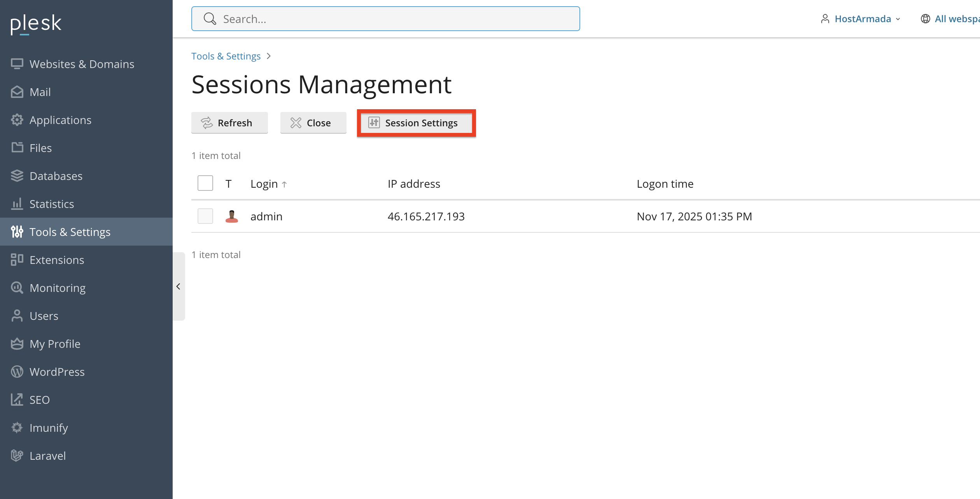
Task: Click the Monitoring magnifier icon
Action: pyautogui.click(x=17, y=288)
